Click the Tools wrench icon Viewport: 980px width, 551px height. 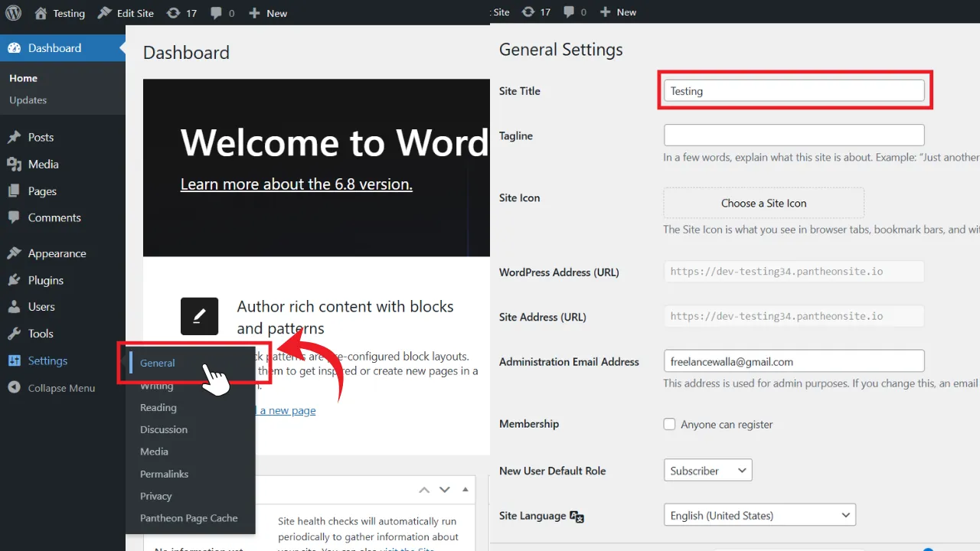pos(14,334)
